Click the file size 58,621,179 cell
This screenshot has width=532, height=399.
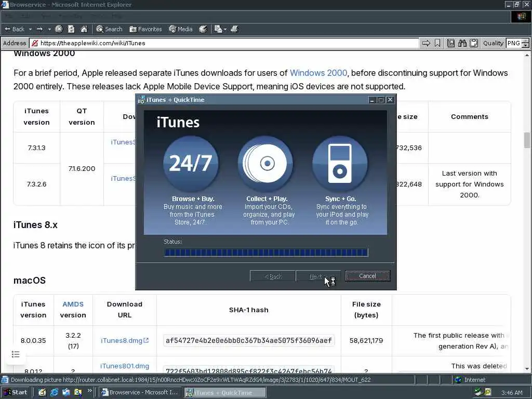tap(366, 340)
